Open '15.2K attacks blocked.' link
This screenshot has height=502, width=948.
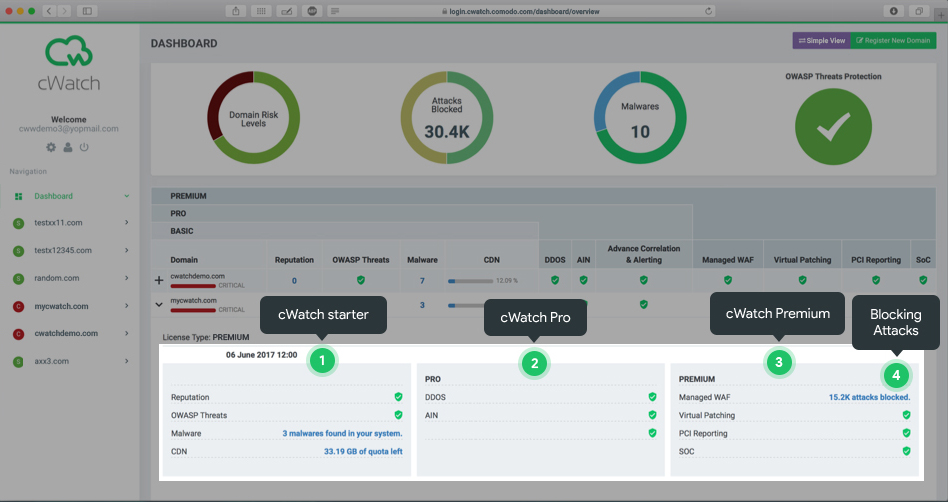pos(869,397)
